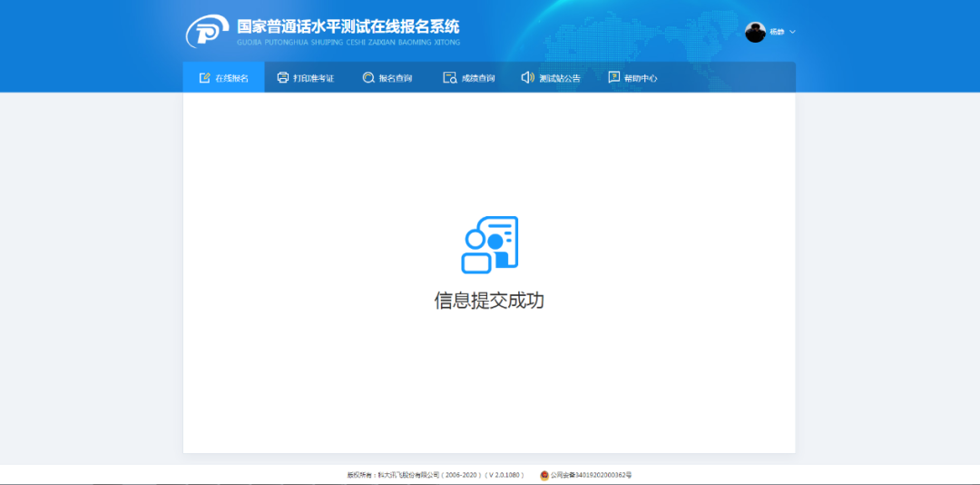Open the 帮助中心 tab
Viewport: 980px width, 485px height.
point(641,78)
